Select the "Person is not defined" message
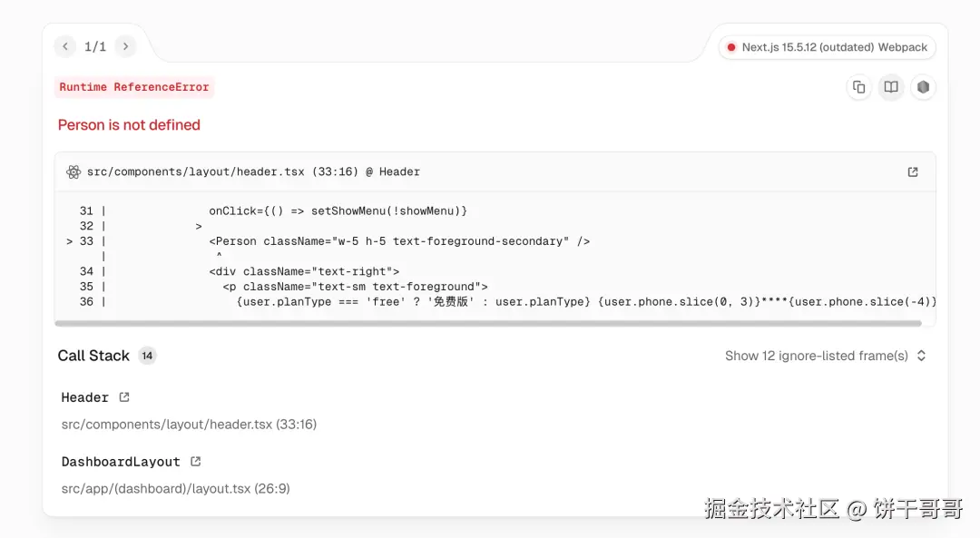The image size is (980, 538). [x=129, y=125]
